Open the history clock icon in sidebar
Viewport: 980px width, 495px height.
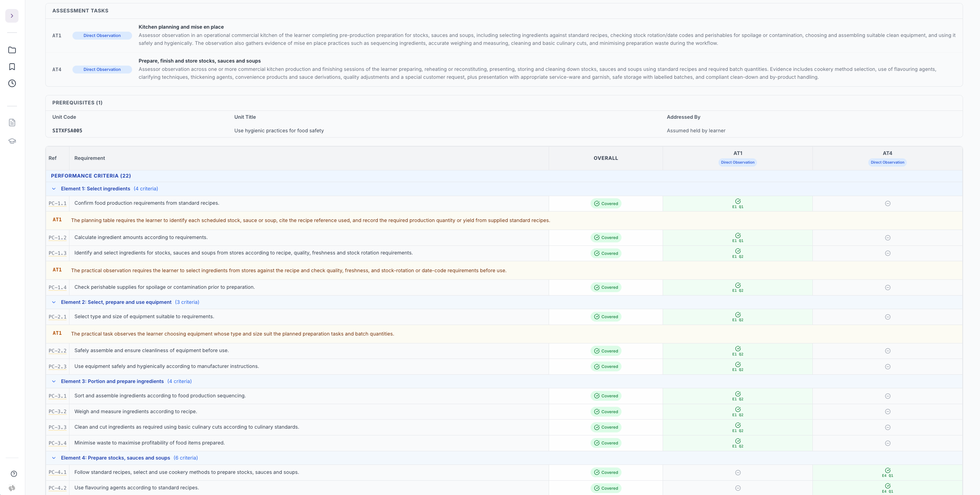[x=12, y=83]
